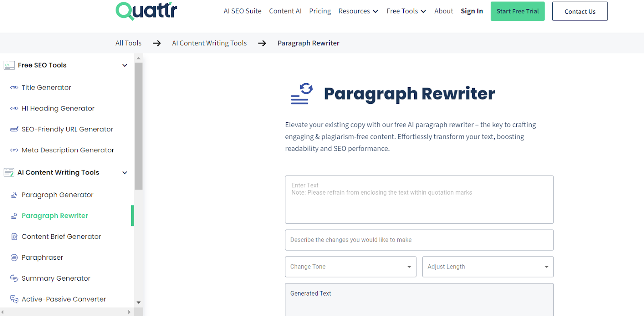
Task: Go to All Tools breadcrumb
Action: point(128,43)
